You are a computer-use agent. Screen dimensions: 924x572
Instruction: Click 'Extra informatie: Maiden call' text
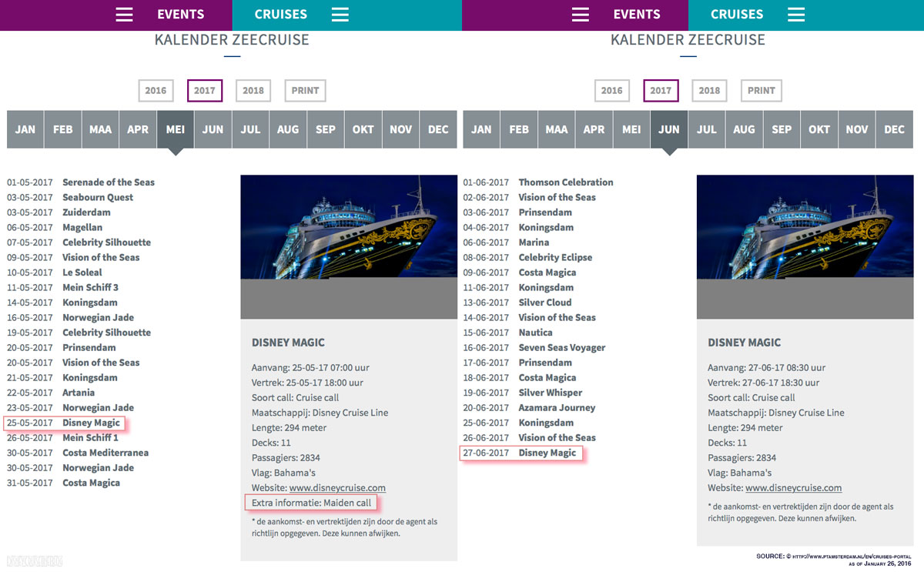pos(312,503)
